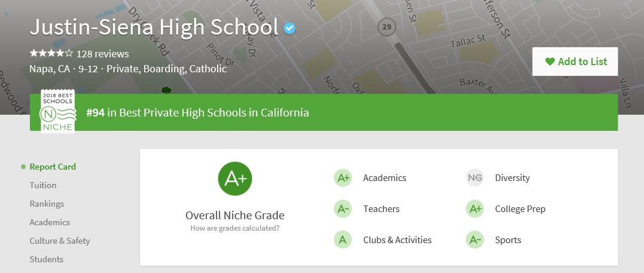The image size is (644, 273).
Task: Select Academics in the side navigation
Action: click(50, 222)
